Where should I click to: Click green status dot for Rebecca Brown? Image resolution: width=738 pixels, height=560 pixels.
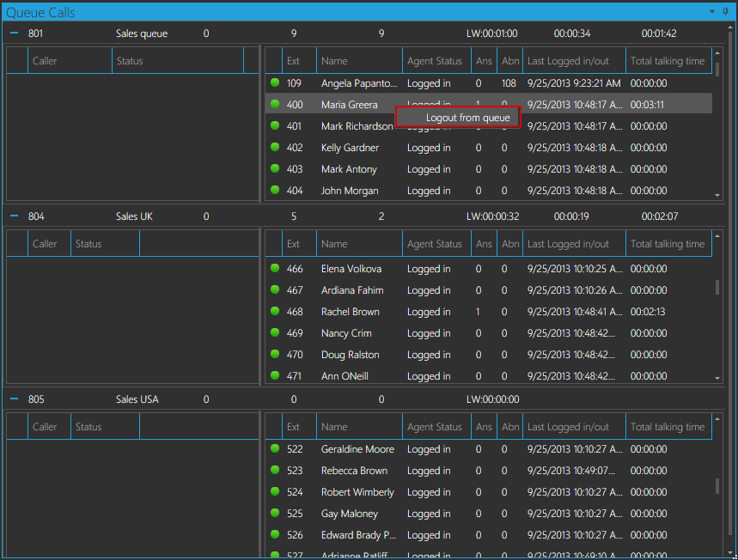(275, 470)
